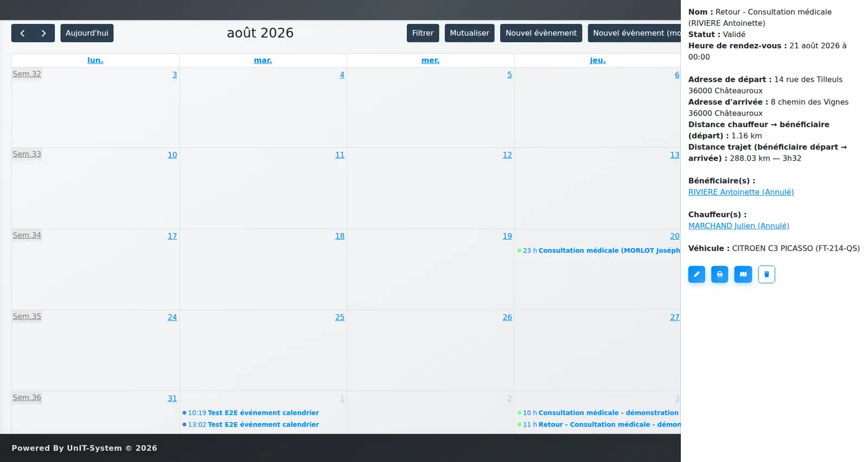The height and width of the screenshot is (462, 868).
Task: Open day 12 of August
Action: (507, 155)
